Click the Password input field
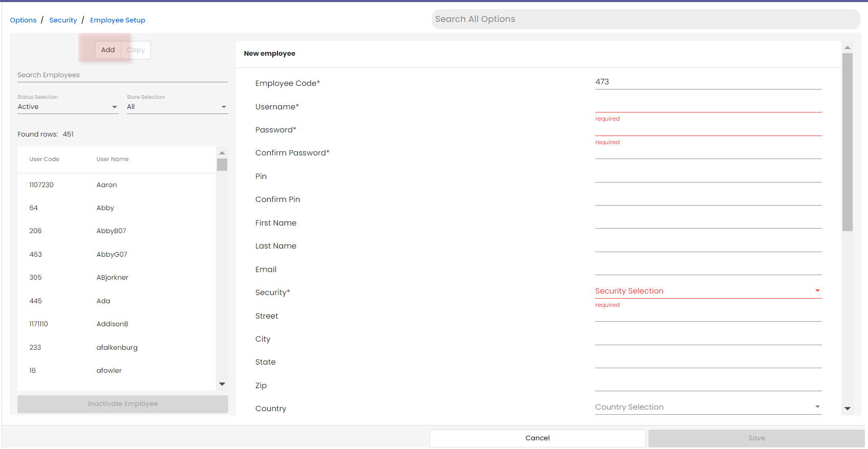Viewport: 868px width, 449px height. [708, 129]
